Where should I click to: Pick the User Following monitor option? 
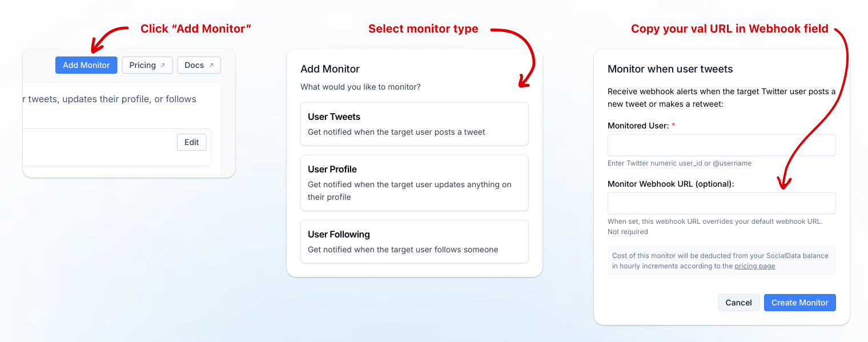pyautogui.click(x=414, y=242)
